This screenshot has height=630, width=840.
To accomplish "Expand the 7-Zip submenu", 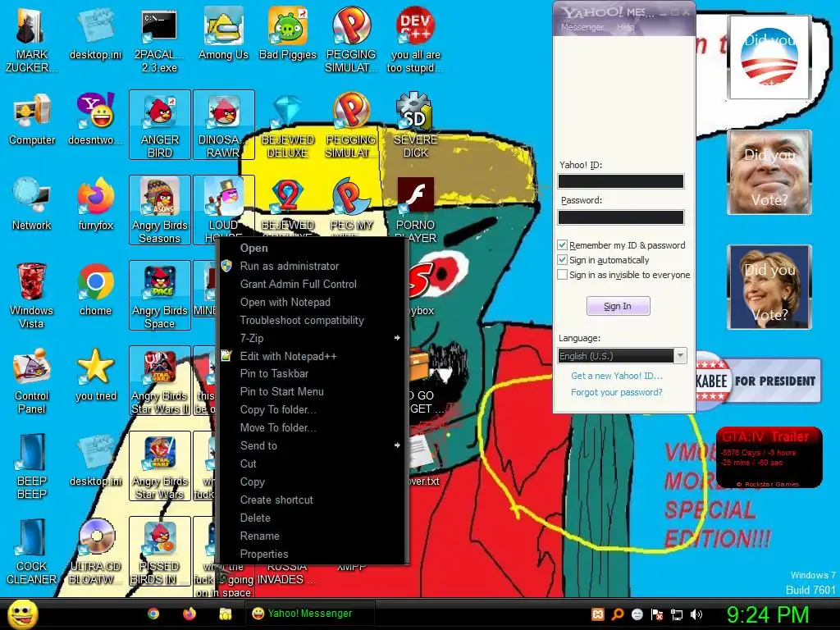I will click(x=313, y=338).
